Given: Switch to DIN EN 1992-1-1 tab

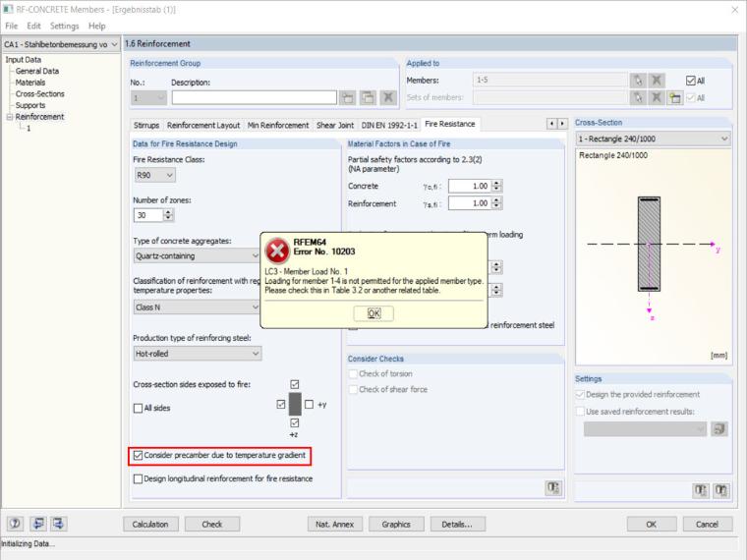Looking at the screenshot, I should pos(389,125).
